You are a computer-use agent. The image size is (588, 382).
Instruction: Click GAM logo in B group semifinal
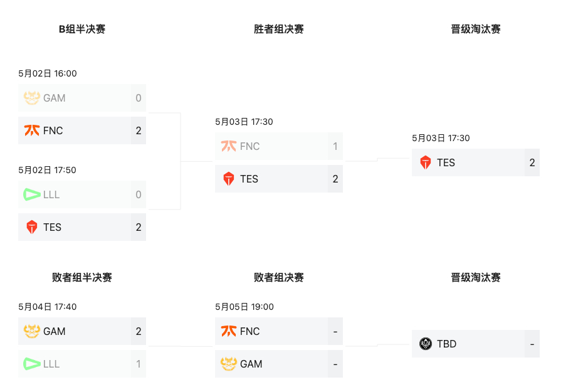pyautogui.click(x=32, y=98)
